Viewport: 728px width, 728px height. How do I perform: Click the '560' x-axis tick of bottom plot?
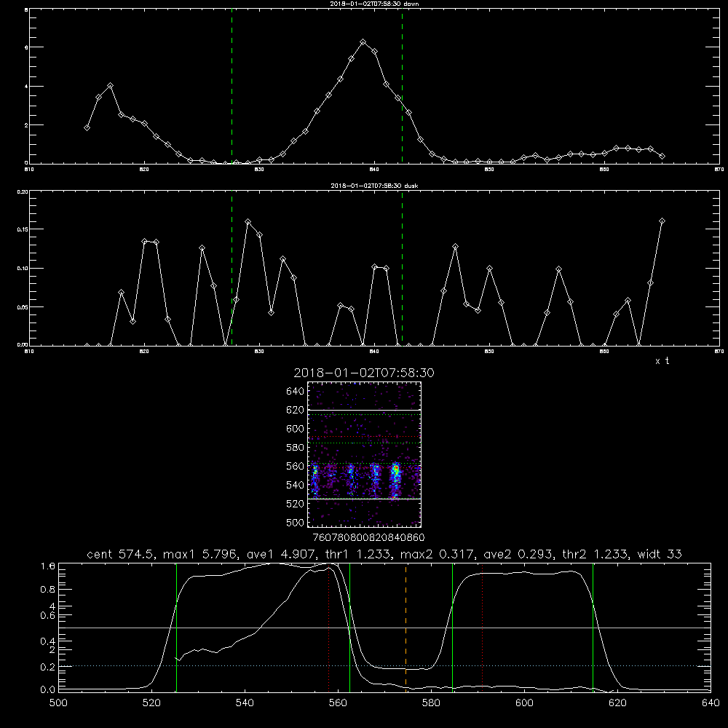pos(338,703)
